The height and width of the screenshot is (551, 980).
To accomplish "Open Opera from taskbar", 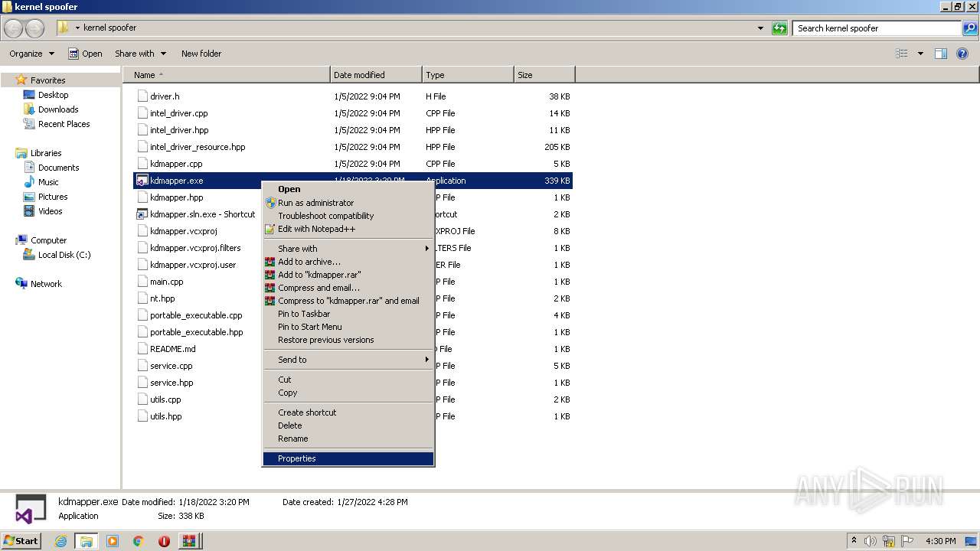I will point(164,541).
